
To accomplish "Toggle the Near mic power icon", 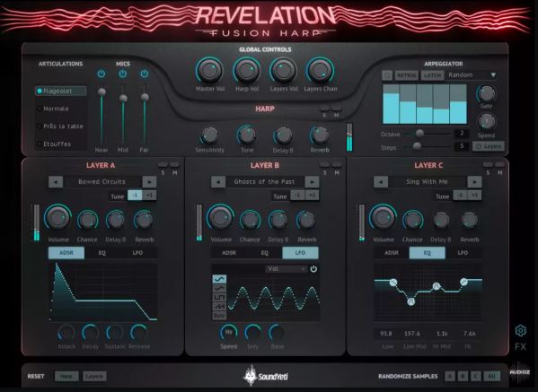I will (x=101, y=74).
